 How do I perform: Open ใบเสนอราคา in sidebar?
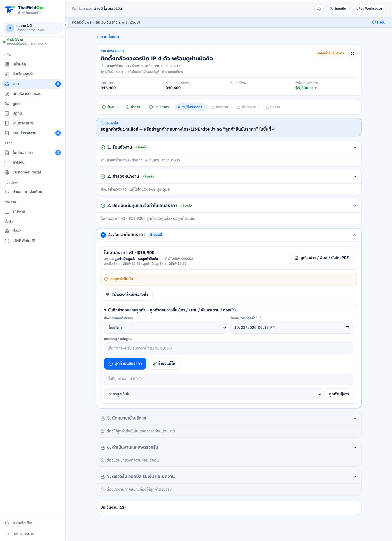click(x=32, y=152)
